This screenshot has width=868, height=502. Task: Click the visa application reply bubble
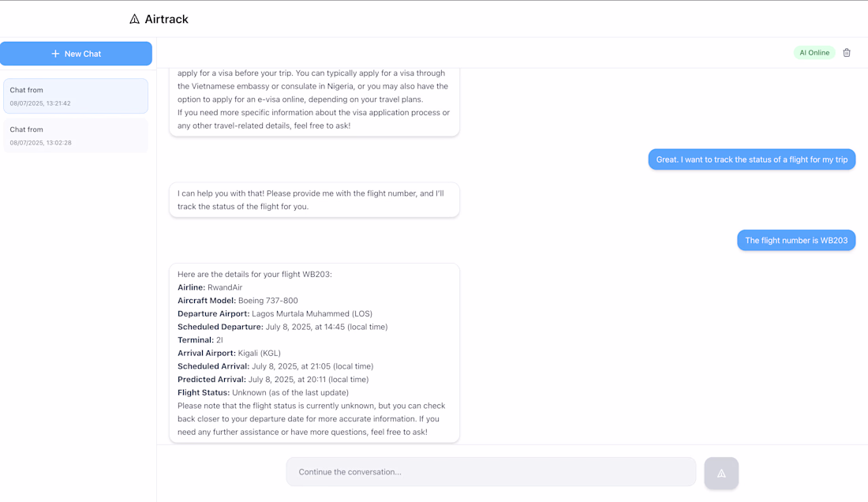click(x=314, y=99)
